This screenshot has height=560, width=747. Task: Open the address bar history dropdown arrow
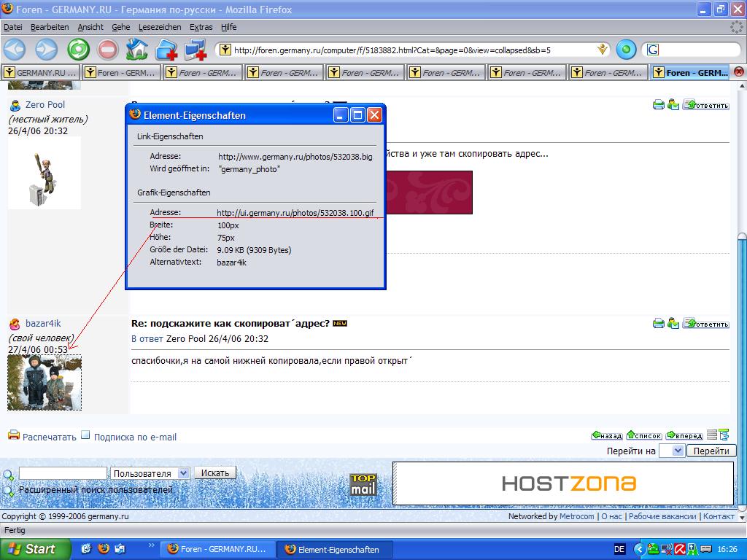[602, 50]
